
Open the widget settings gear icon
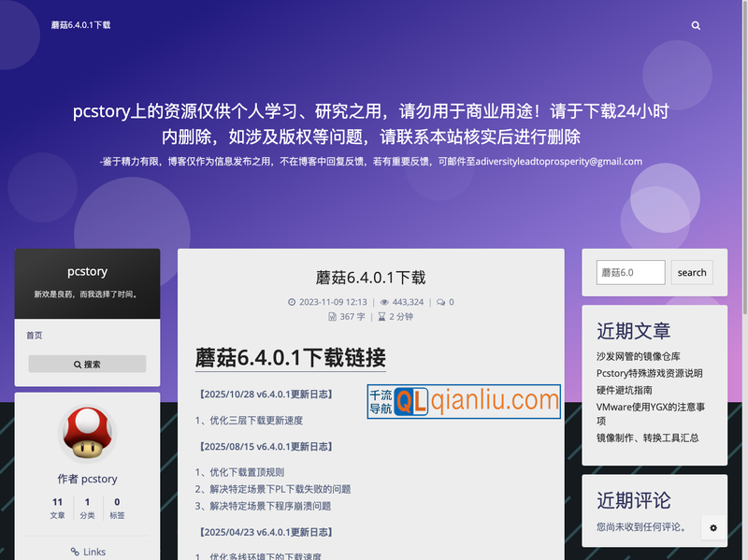(713, 528)
